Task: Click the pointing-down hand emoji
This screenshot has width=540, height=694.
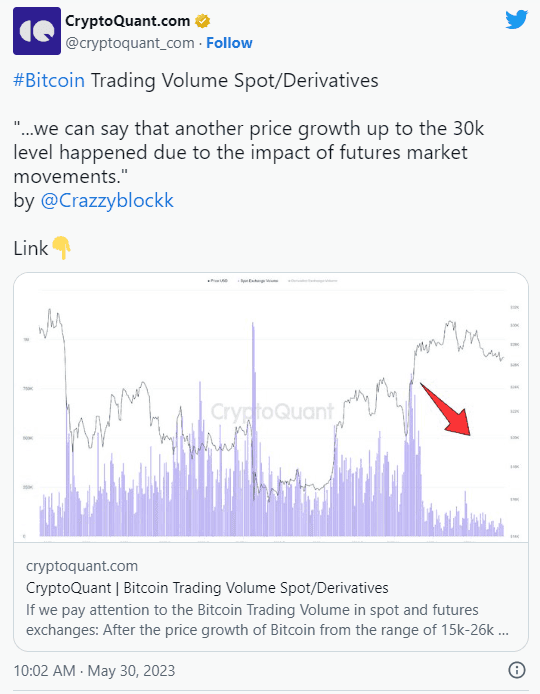Action: [62, 248]
